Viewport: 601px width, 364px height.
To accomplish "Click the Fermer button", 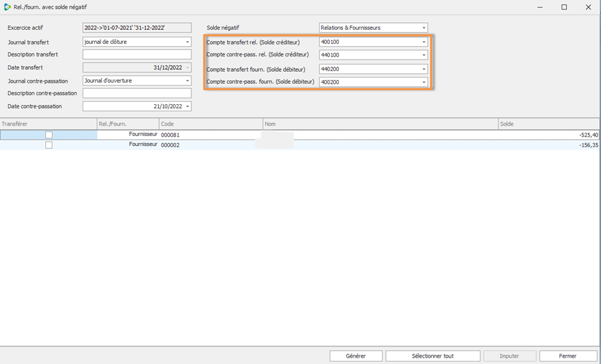I will [x=568, y=356].
